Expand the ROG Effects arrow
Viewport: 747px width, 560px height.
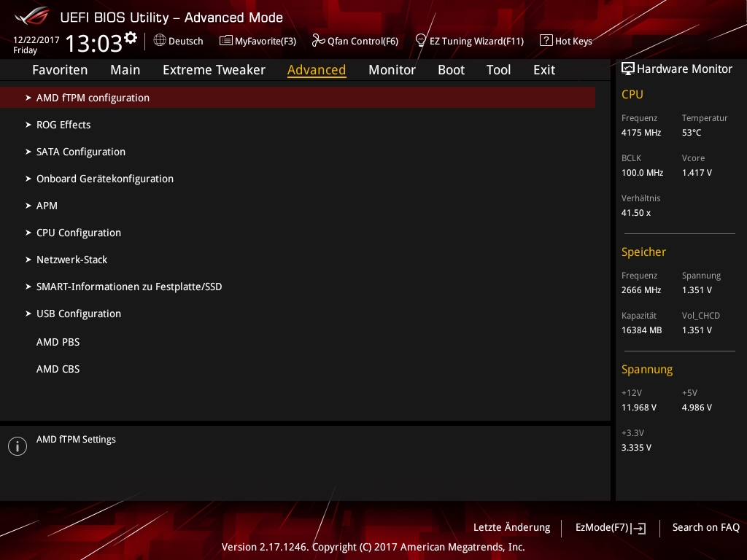click(28, 125)
